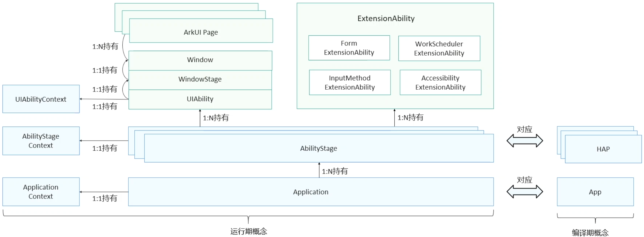Select the WindowStage box
Screen dimensions: 644x237
pos(200,80)
